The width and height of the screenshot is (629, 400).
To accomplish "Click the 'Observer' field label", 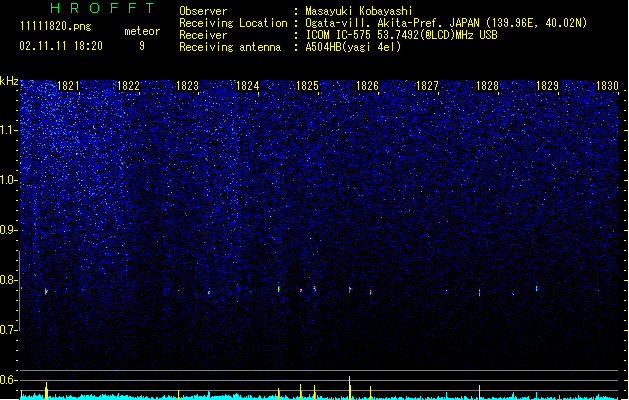I will [203, 11].
